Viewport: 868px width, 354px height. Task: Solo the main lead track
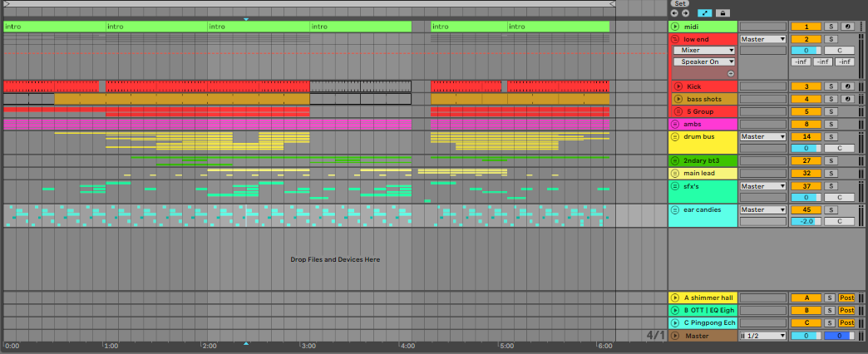(831, 173)
